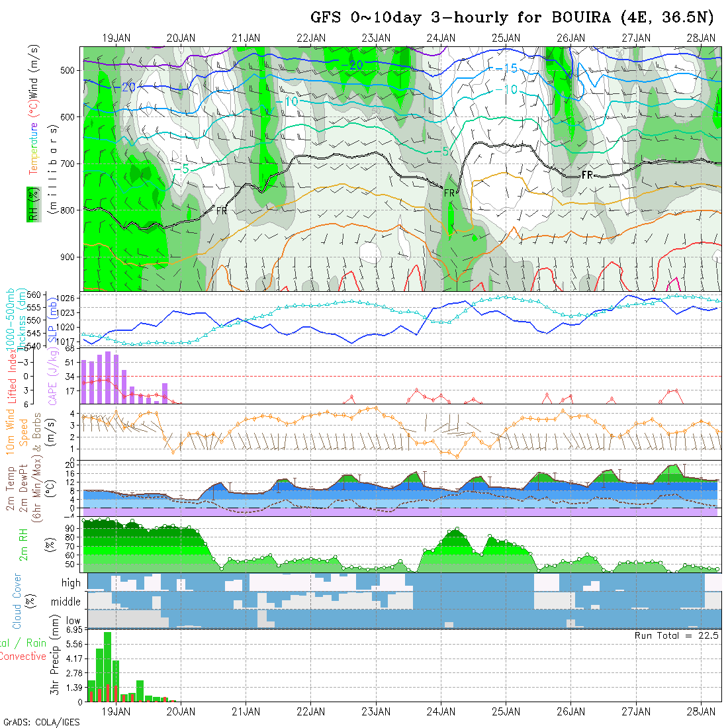The height and width of the screenshot is (728, 728).
Task: Click the Run Total = 22.5 text
Action: coord(676,635)
